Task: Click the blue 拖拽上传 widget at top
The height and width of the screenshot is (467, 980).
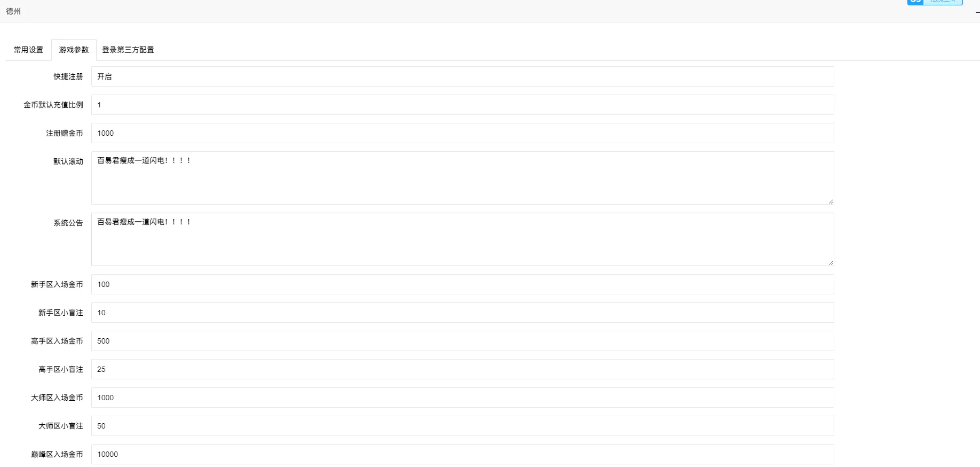Action: [935, 2]
